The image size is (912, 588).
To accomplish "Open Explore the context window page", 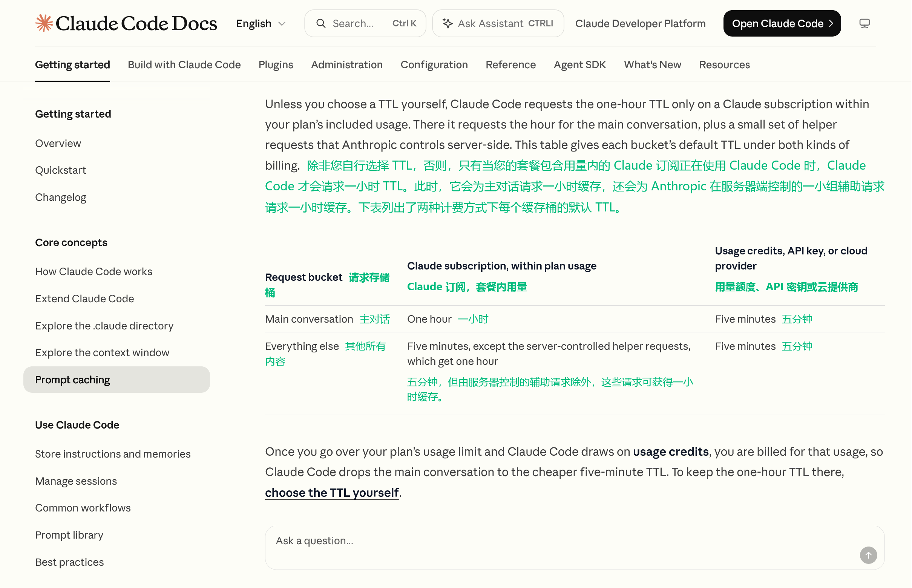I will [102, 352].
